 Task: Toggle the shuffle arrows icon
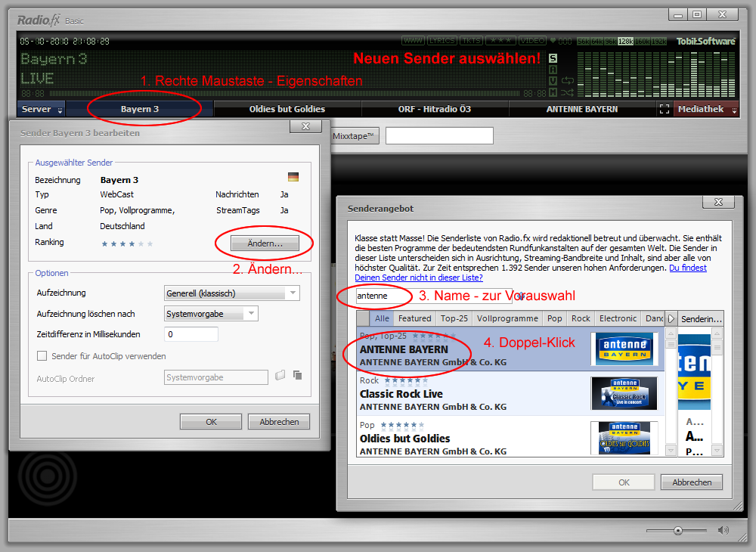coord(567,92)
